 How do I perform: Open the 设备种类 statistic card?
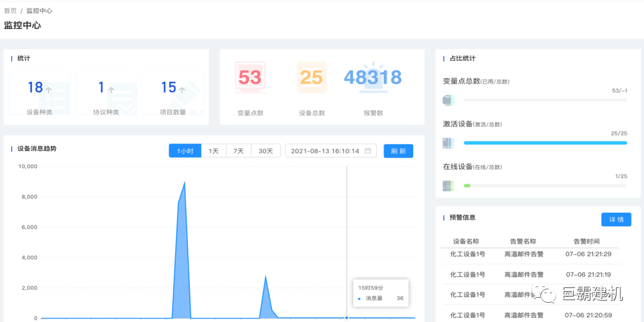pos(39,95)
